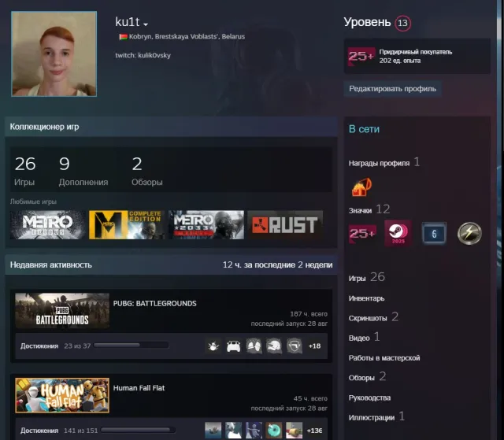Open Работы в мастерской link
Image resolution: width=504 pixels, height=440 pixels.
point(384,358)
